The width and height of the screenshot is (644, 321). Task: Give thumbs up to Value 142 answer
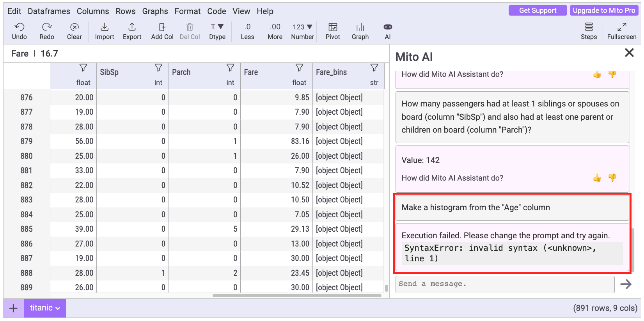click(597, 178)
